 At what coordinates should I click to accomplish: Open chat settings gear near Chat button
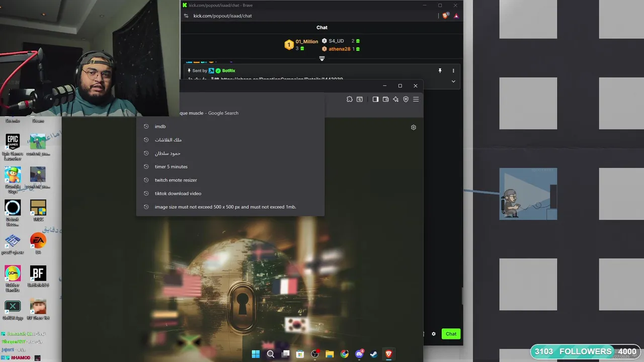(x=434, y=334)
